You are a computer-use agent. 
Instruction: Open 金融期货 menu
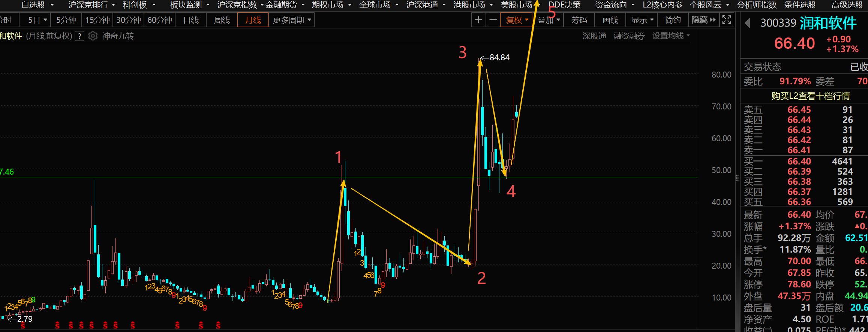point(285,5)
